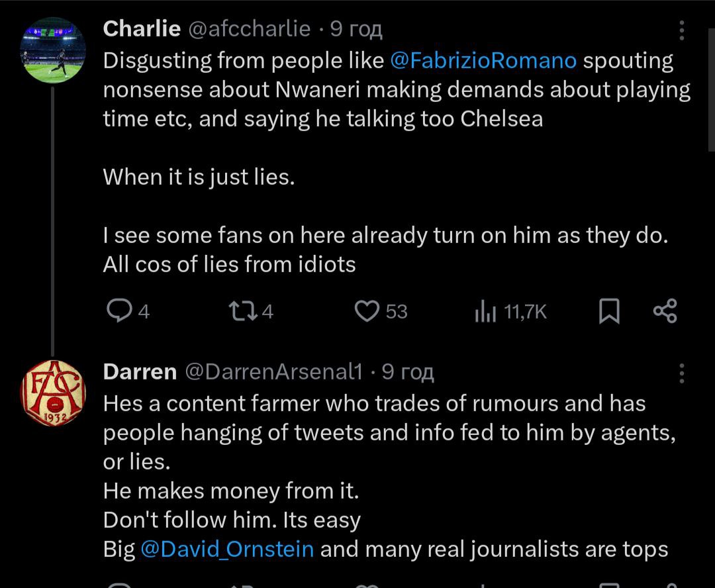
Task: Click the timestamp on Darren's reply
Action: click(407, 372)
